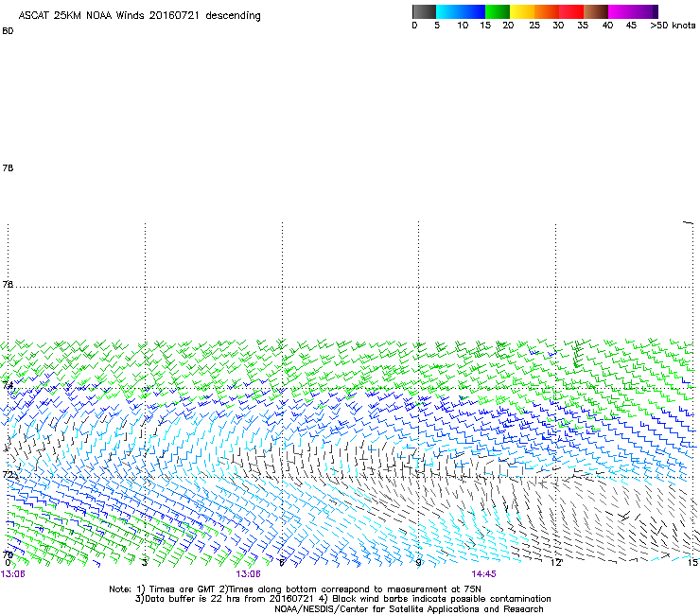Select the brown 35-40 knots legend swatch
This screenshot has width=700, height=615.
[x=596, y=11]
